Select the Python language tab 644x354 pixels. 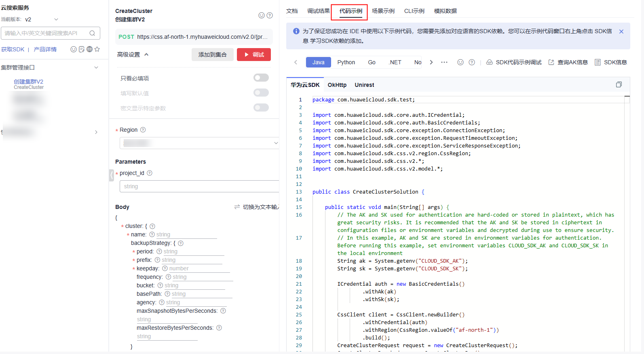click(346, 62)
